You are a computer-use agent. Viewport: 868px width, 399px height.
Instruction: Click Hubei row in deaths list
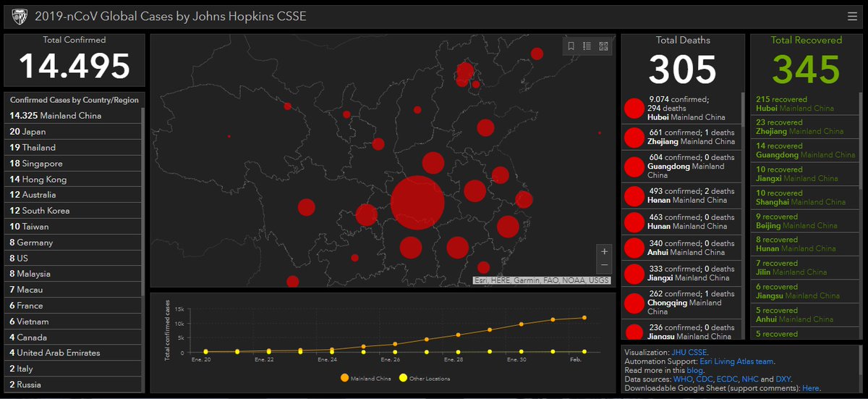(x=681, y=108)
